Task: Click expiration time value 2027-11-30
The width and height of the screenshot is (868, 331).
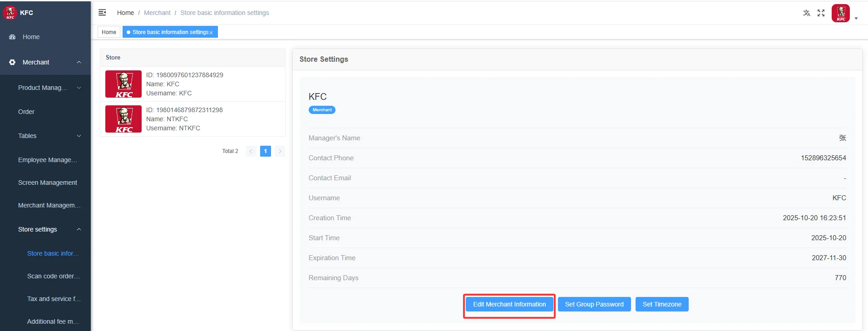Action: [x=829, y=258]
